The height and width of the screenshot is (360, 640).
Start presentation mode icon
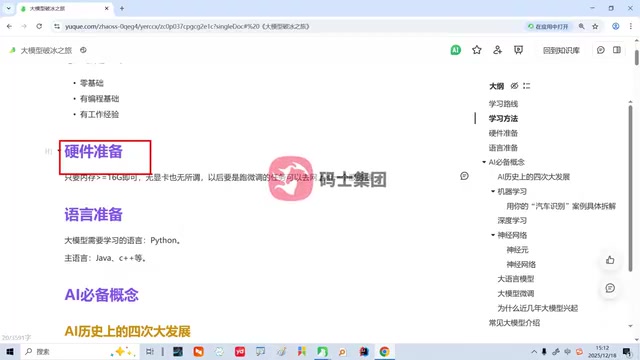(x=518, y=50)
